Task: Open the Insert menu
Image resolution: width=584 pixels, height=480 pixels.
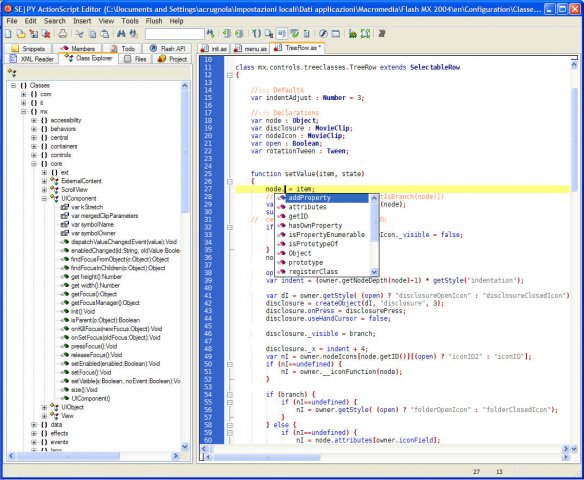Action: tap(82, 21)
